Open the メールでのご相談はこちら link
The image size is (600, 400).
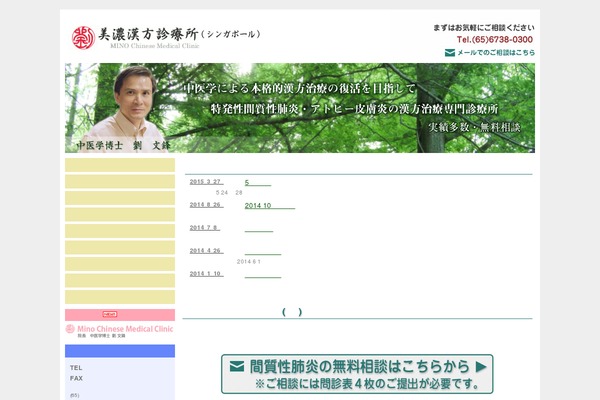[496, 52]
